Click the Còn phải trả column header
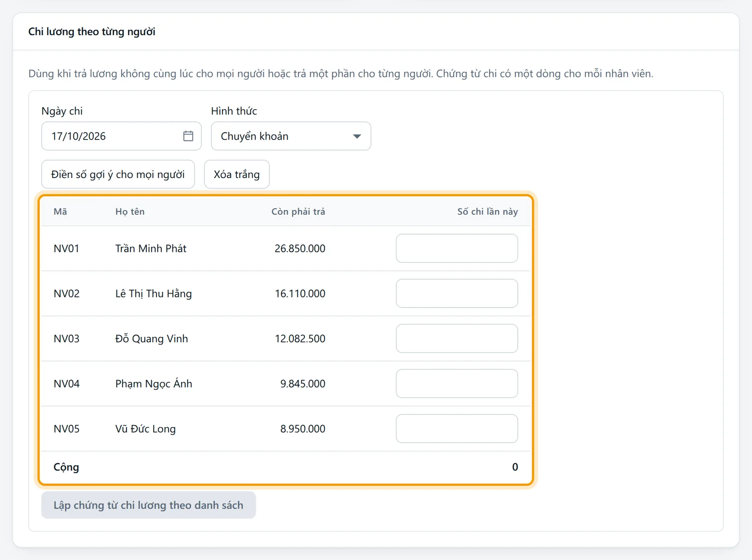The width and height of the screenshot is (752, 560). [x=298, y=211]
